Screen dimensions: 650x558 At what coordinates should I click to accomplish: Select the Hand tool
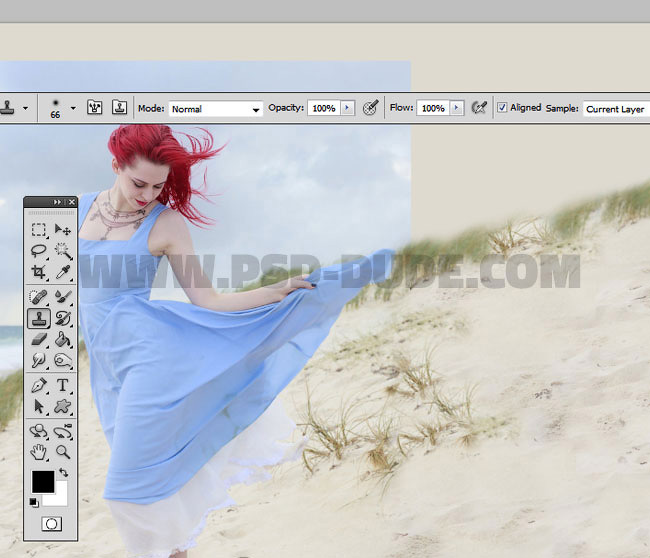click(39, 452)
